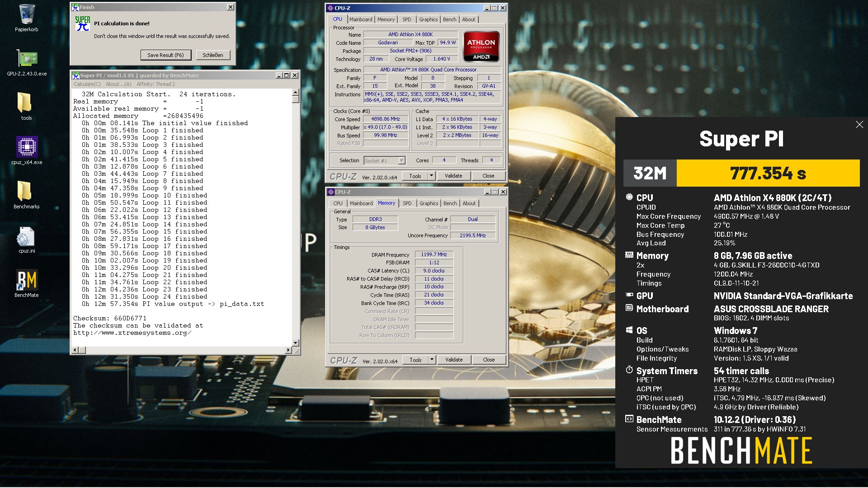Viewport: 868px width, 488px height.
Task: Open About tab in upper CPU-Z
Action: [x=469, y=19]
